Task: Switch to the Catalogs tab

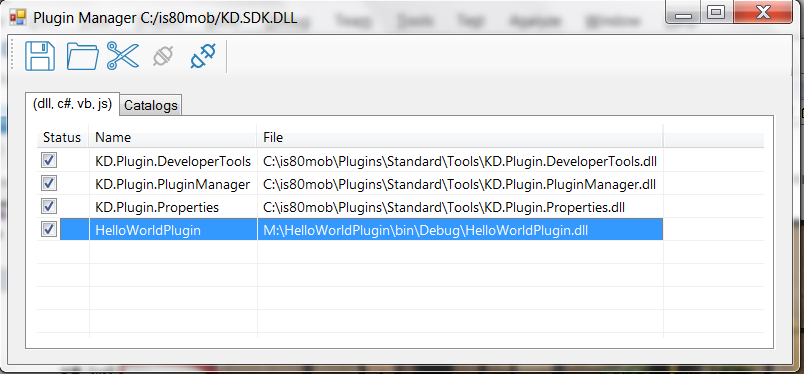Action: [151, 105]
